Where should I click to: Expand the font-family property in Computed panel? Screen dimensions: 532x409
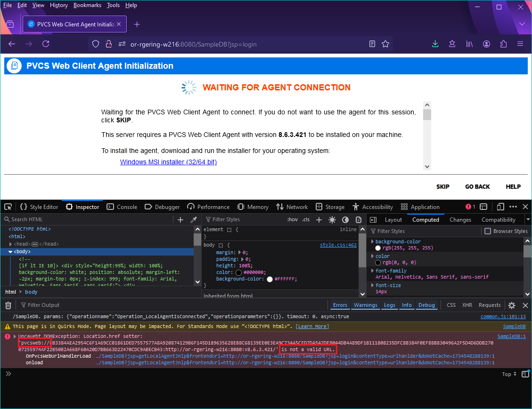pos(372,270)
